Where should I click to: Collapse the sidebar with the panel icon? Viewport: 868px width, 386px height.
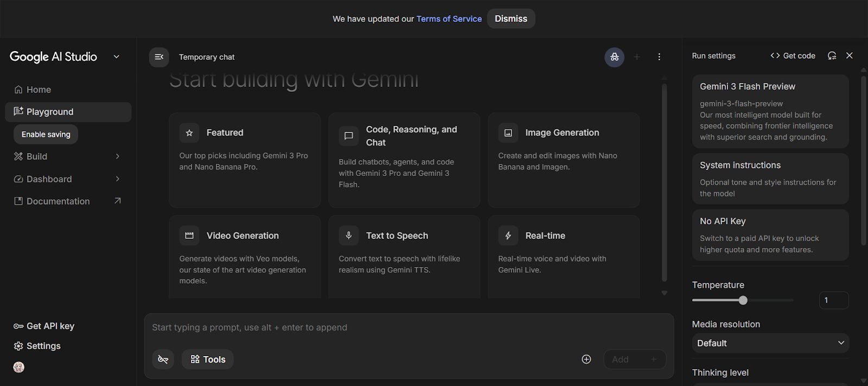(x=159, y=57)
